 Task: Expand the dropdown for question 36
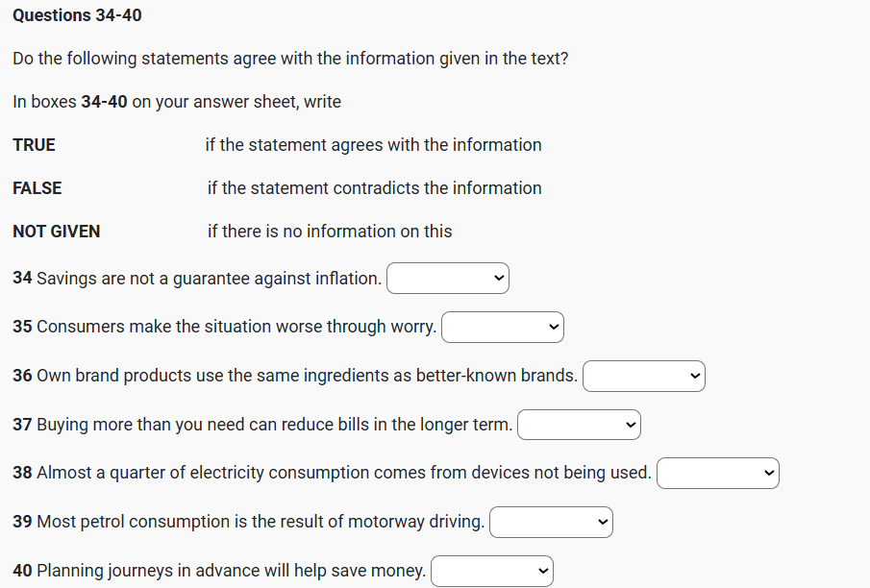click(x=643, y=376)
